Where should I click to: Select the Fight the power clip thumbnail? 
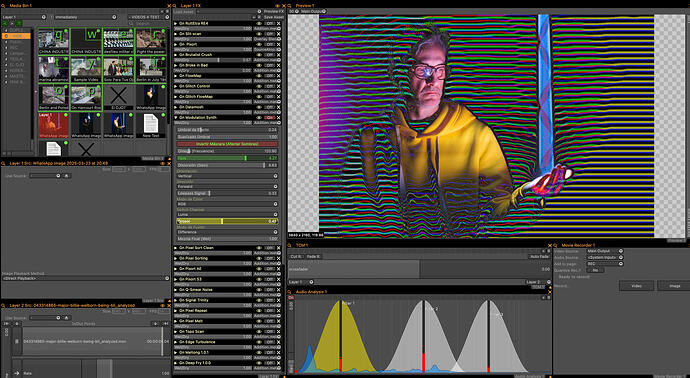(x=151, y=41)
